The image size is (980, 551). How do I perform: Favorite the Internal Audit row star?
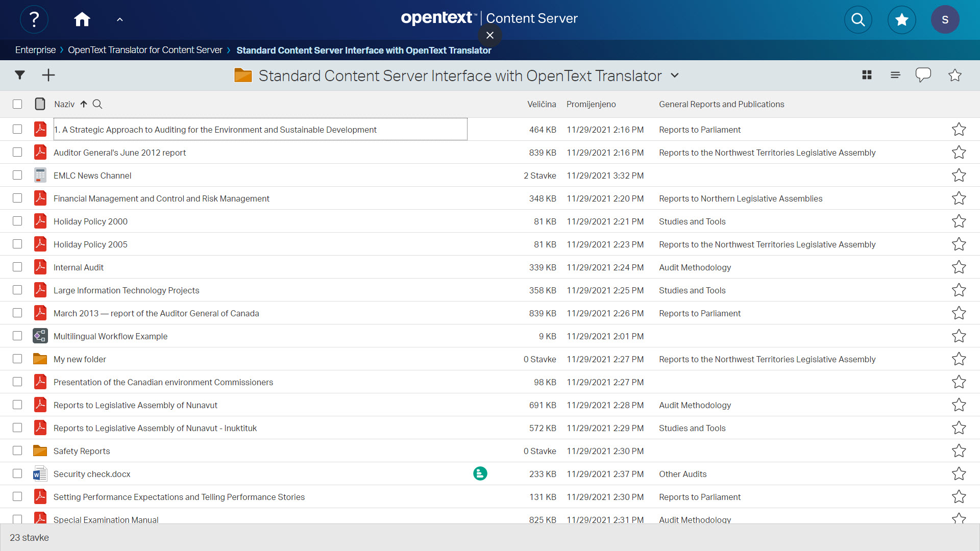coord(959,267)
